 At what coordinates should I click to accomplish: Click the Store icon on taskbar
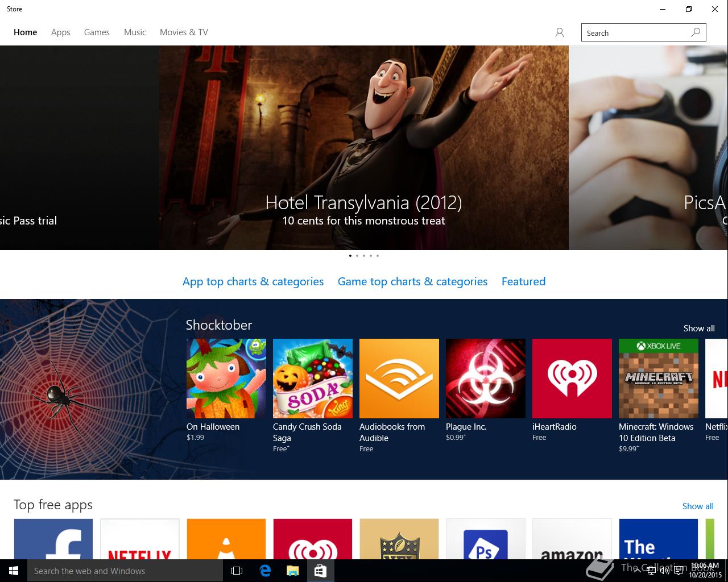320,571
